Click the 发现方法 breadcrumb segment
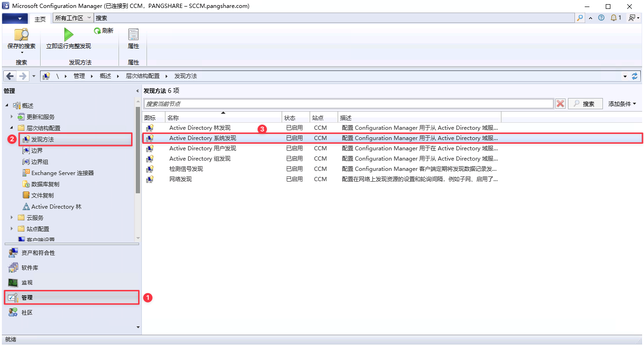The width and height of the screenshot is (644, 345). pos(186,76)
